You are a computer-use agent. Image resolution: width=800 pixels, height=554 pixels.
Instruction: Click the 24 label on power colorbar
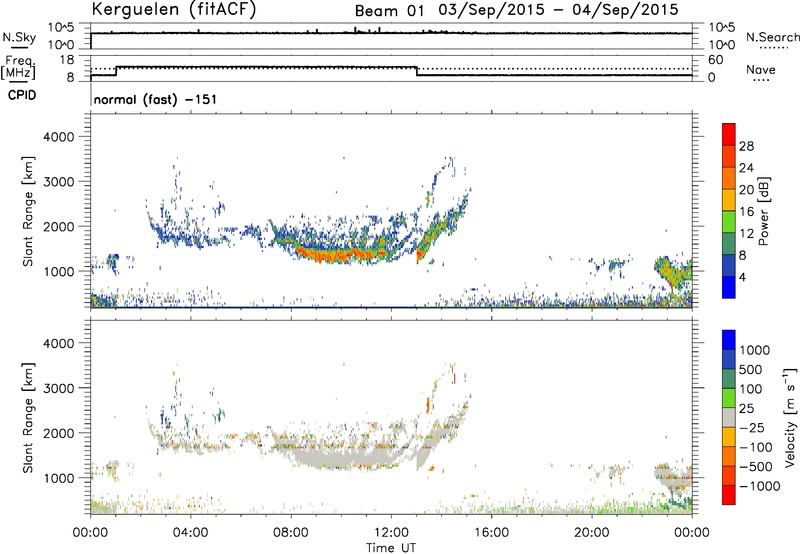[x=746, y=168]
